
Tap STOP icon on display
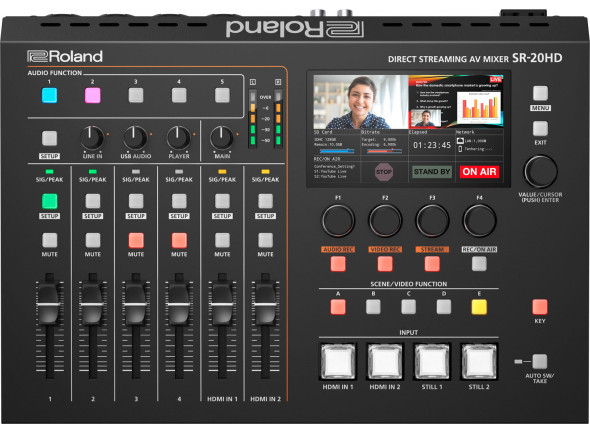pos(384,172)
